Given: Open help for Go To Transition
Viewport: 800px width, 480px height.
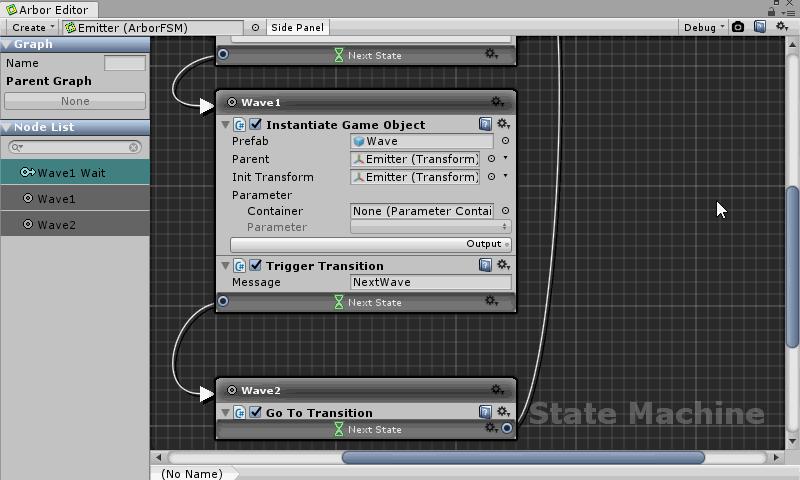Looking at the screenshot, I should click(x=485, y=412).
